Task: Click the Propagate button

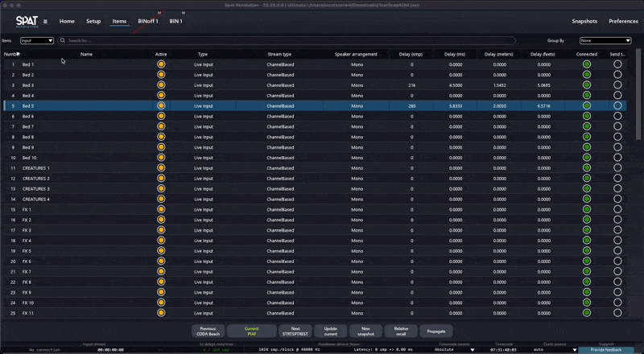Action: click(436, 331)
